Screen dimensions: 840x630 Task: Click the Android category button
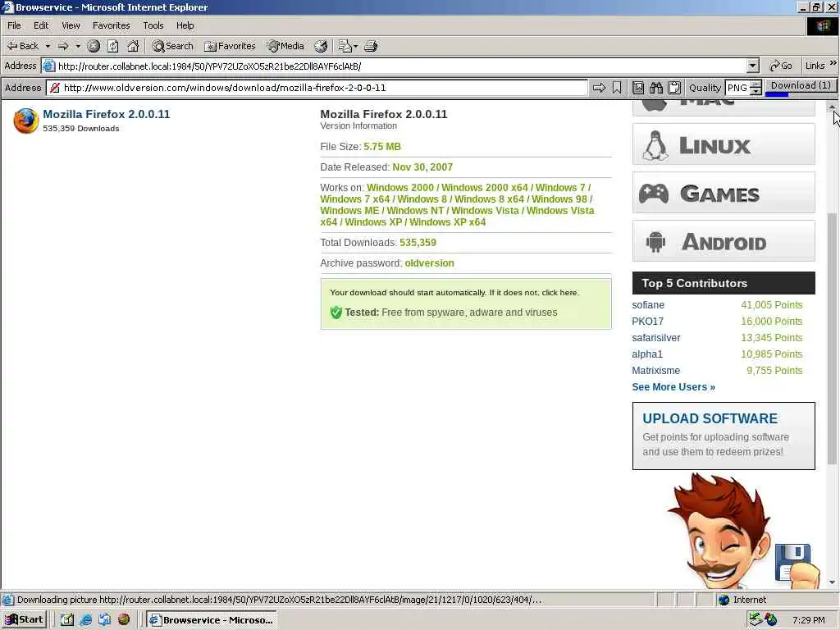724,240
